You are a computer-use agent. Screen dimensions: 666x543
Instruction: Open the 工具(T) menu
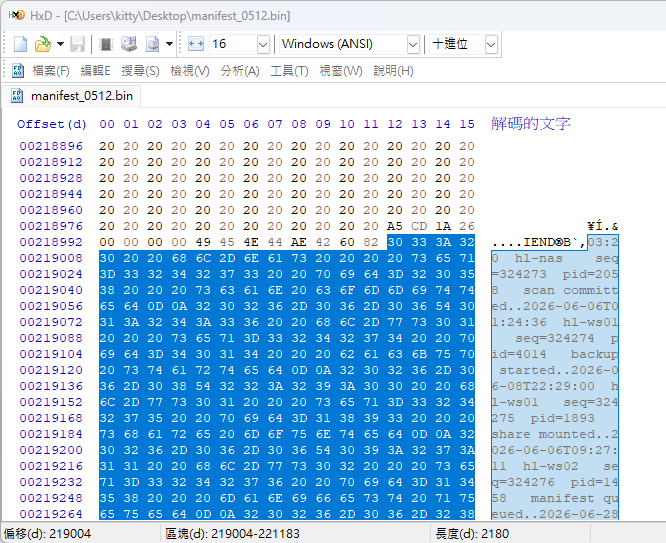pyautogui.click(x=289, y=71)
